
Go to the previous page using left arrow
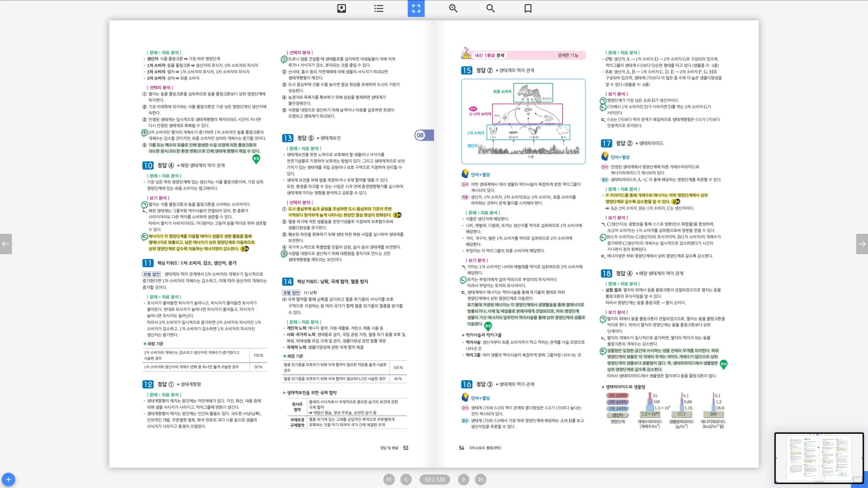6,244
